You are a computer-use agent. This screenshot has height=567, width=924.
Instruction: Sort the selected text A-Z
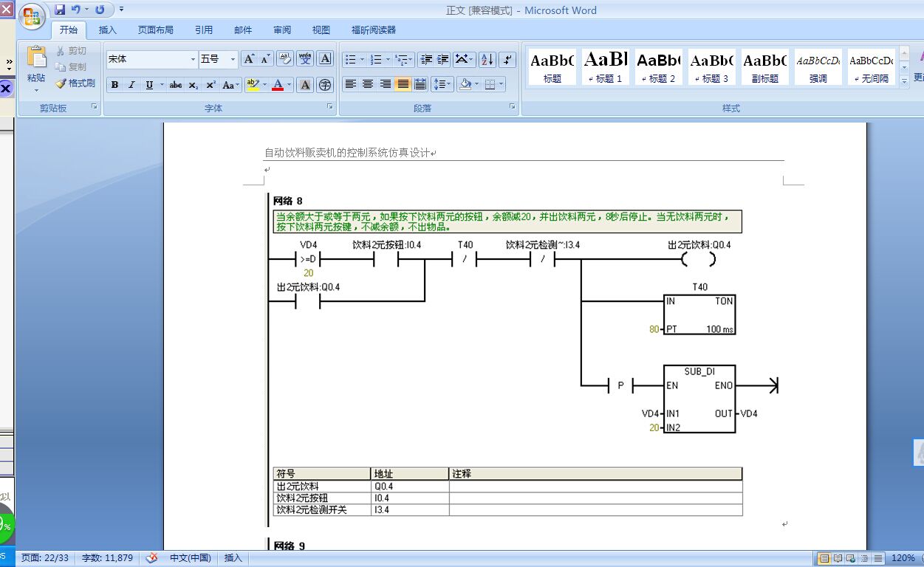click(x=487, y=59)
